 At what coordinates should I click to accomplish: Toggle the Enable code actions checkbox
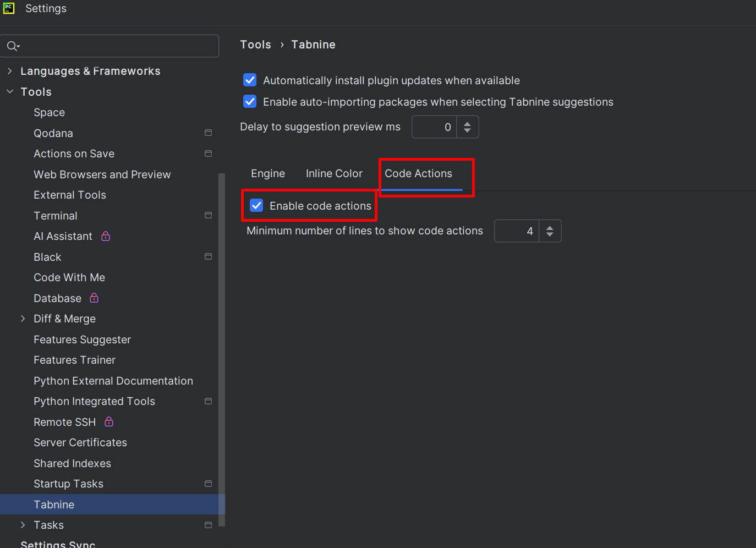click(x=256, y=205)
